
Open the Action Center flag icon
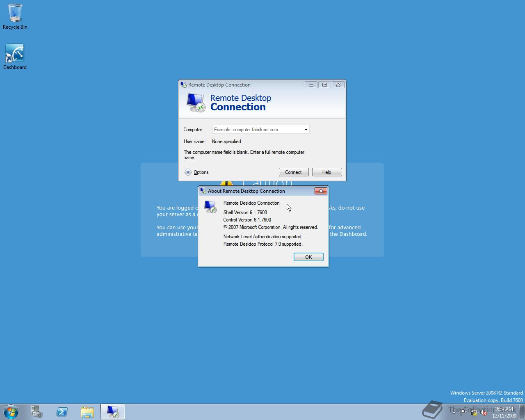pyautogui.click(x=463, y=412)
